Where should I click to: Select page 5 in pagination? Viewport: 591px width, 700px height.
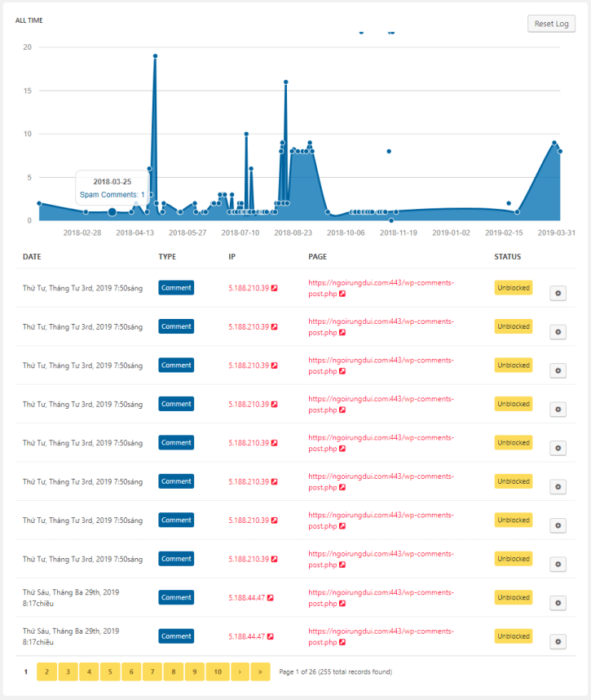110,671
